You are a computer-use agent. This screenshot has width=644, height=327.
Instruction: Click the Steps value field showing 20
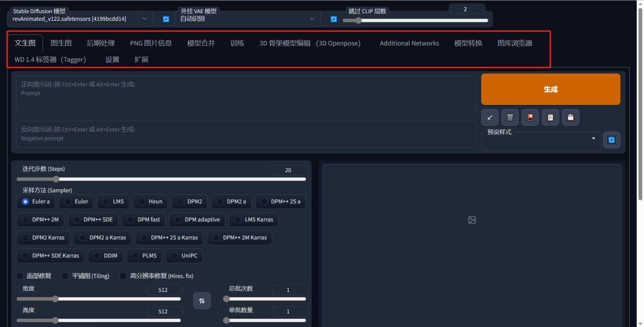[x=290, y=170]
